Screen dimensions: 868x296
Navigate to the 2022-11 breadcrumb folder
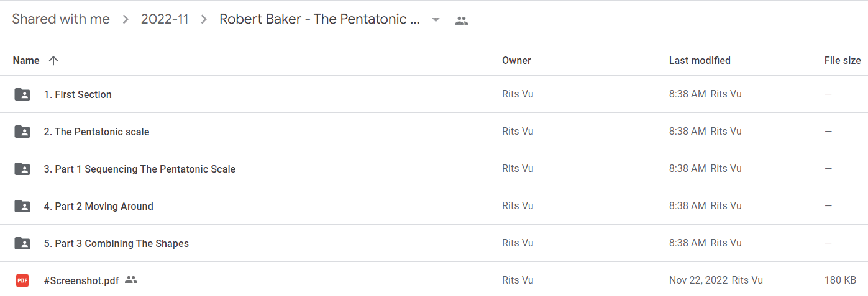(x=165, y=19)
